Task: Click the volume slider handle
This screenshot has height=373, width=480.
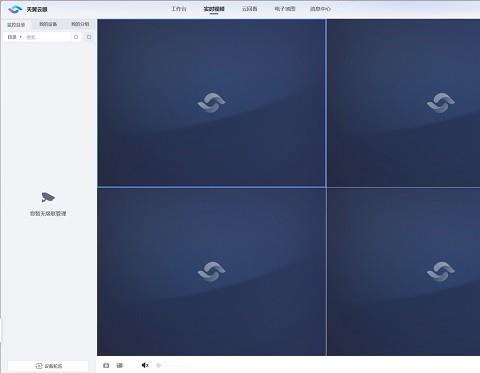Action: pos(159,365)
